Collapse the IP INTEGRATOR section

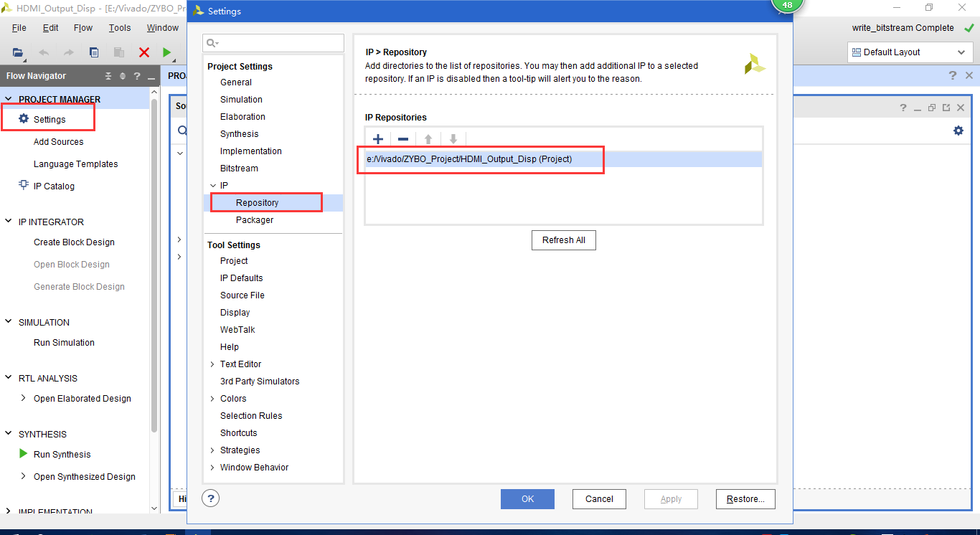(x=9, y=222)
